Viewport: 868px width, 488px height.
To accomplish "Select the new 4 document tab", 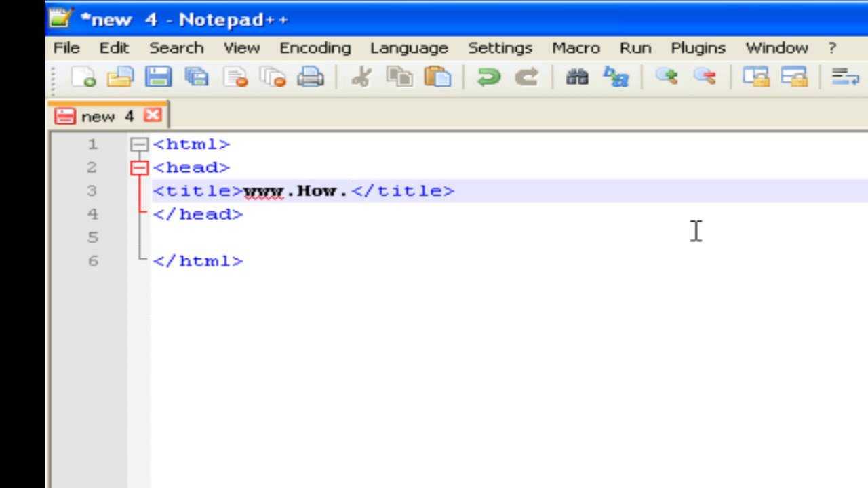I will [x=108, y=116].
